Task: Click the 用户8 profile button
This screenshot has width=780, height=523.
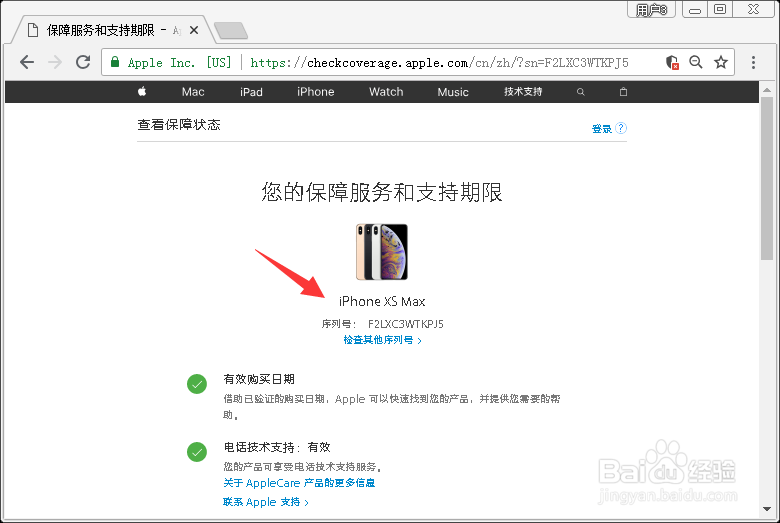Action: (x=651, y=9)
